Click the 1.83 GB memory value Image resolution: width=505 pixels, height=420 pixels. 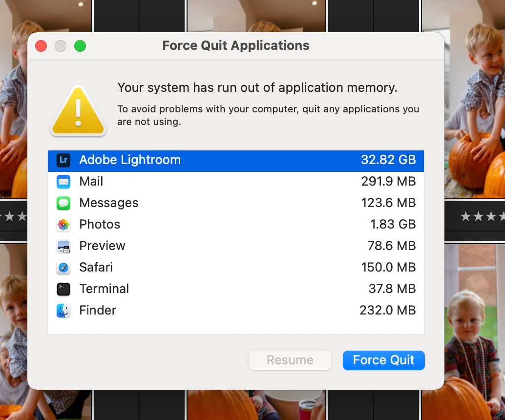coord(393,225)
